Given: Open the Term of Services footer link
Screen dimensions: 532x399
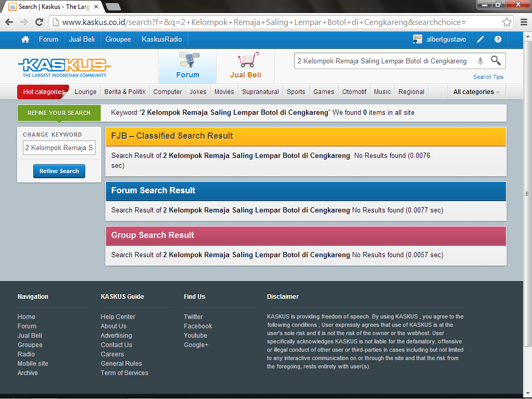Looking at the screenshot, I should [x=125, y=373].
